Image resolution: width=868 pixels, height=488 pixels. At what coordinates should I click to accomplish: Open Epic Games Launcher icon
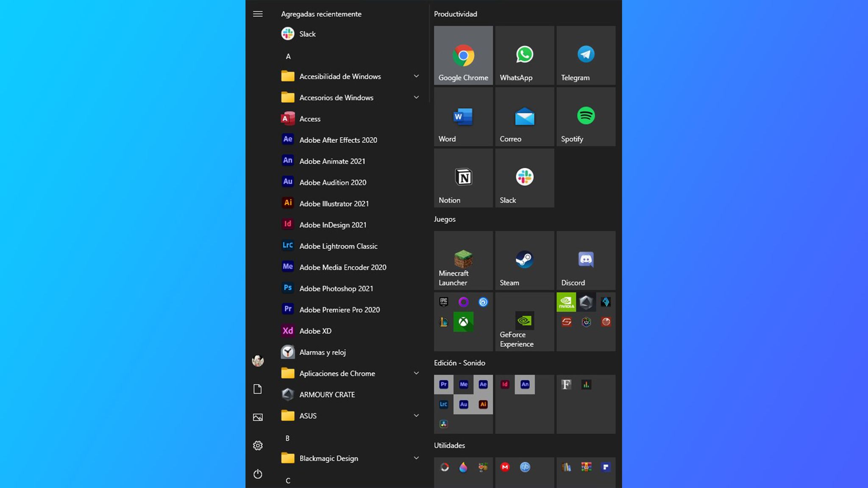443,302
